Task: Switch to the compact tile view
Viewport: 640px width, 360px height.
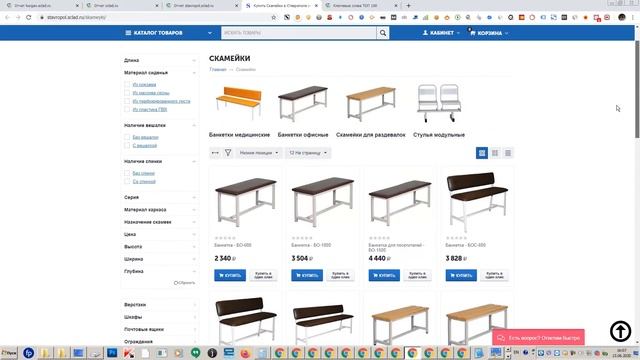Action: click(495, 153)
